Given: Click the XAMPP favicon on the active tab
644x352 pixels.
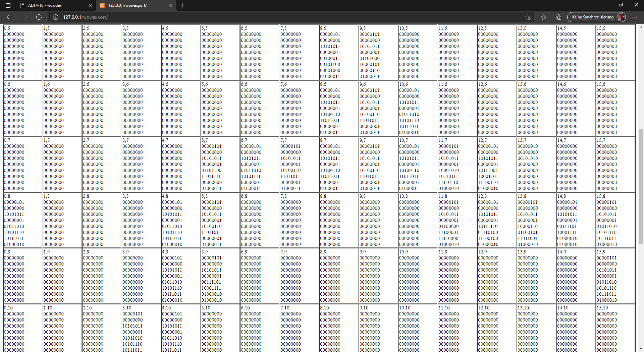Looking at the screenshot, I should [x=103, y=6].
